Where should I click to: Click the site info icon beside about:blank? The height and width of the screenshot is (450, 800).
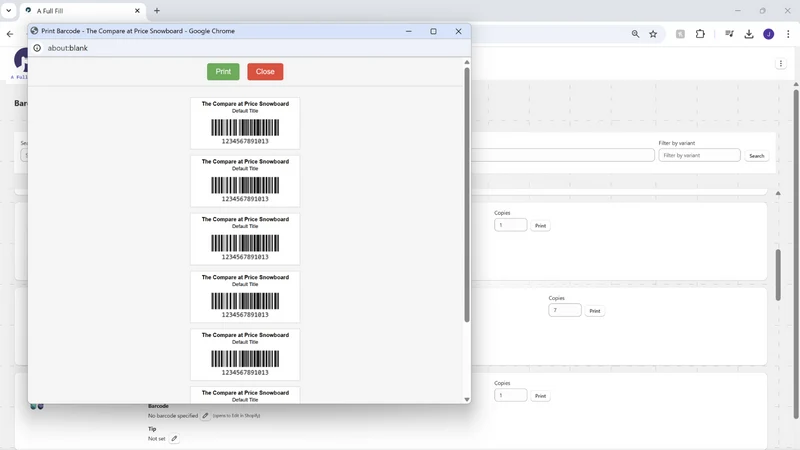pyautogui.click(x=37, y=48)
